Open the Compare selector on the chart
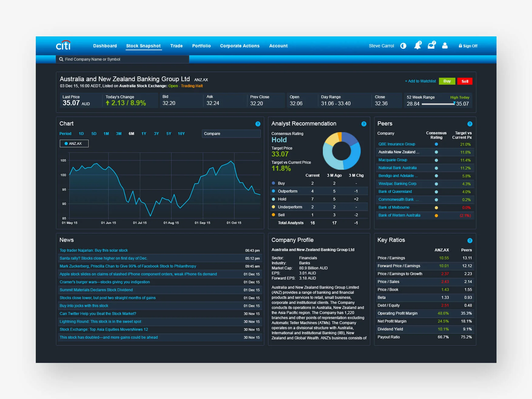 tap(231, 133)
